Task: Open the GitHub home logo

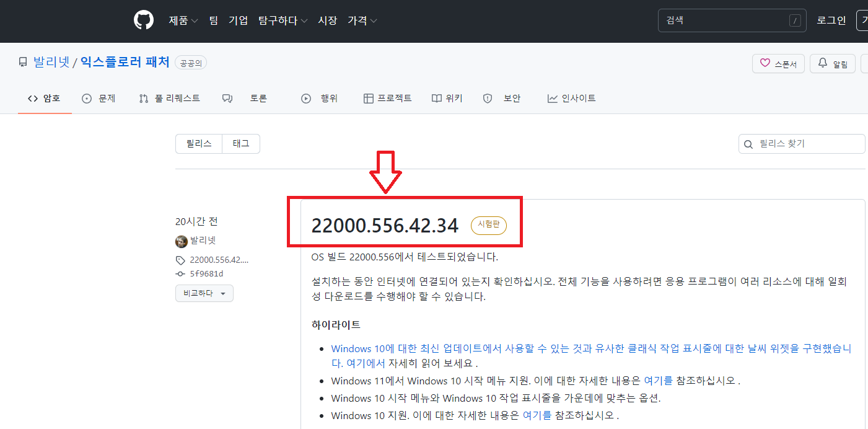Action: coord(144,20)
